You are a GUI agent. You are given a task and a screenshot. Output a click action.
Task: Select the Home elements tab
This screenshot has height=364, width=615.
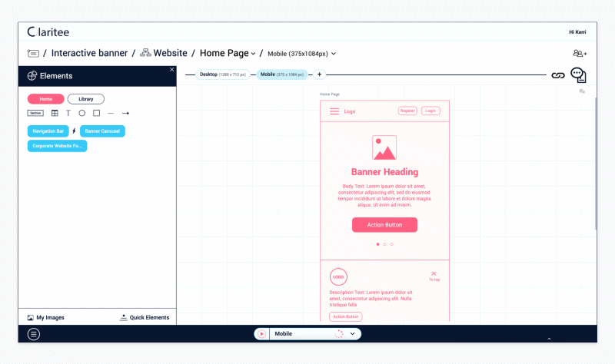pos(46,99)
